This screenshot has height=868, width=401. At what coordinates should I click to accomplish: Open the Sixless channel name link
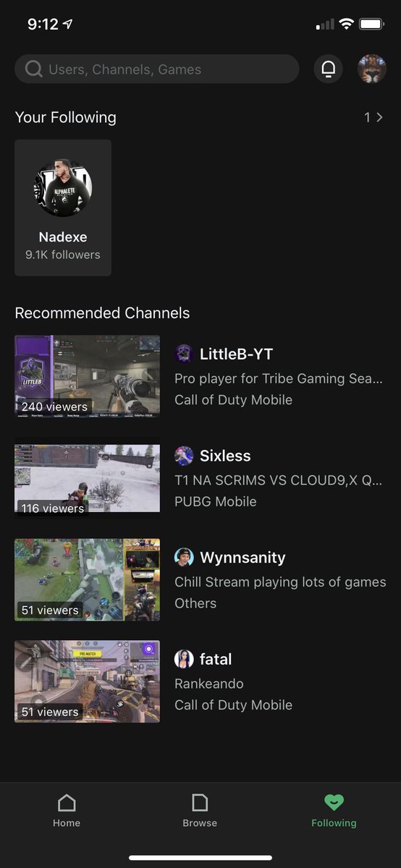point(225,456)
